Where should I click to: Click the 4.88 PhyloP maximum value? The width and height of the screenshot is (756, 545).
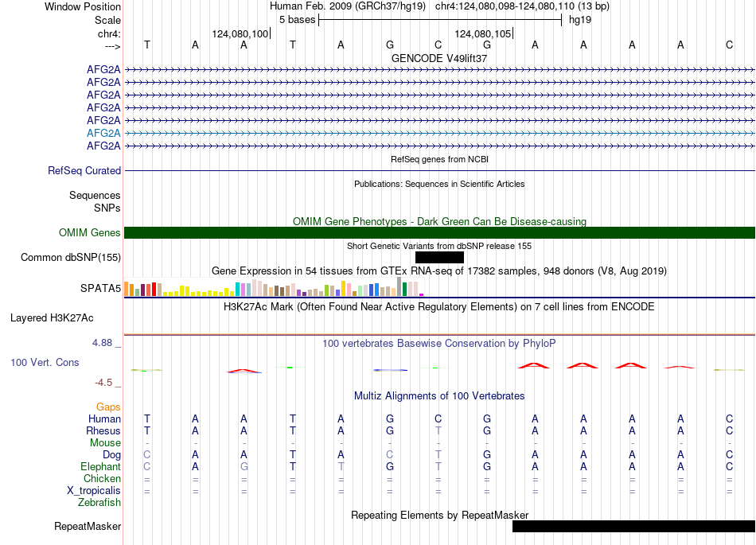tap(102, 343)
